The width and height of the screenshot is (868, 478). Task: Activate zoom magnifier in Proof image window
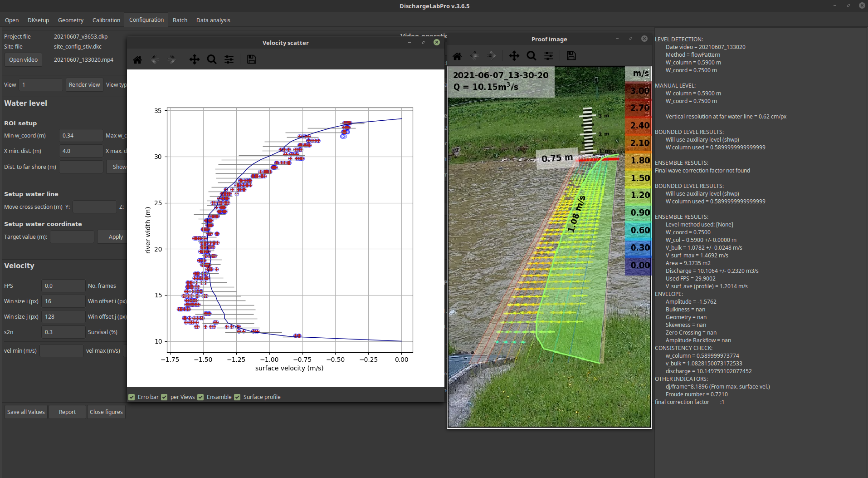click(x=532, y=56)
